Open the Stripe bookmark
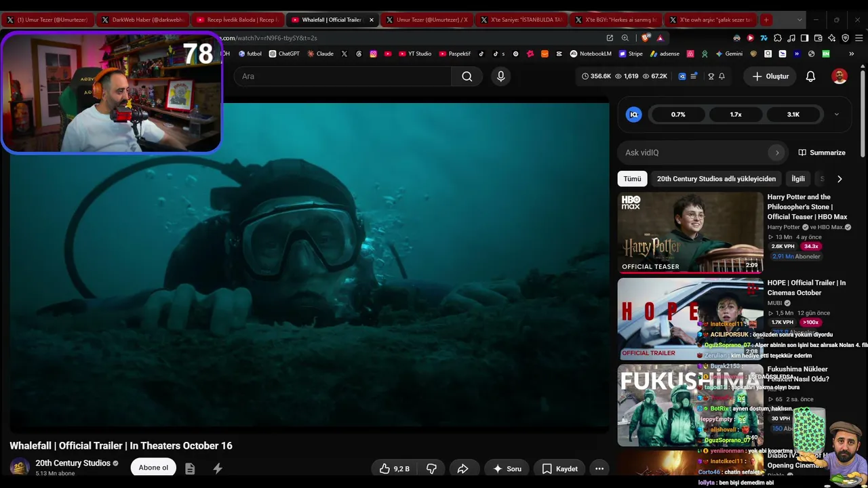Screen dimensions: 868x488 tap(631, 54)
